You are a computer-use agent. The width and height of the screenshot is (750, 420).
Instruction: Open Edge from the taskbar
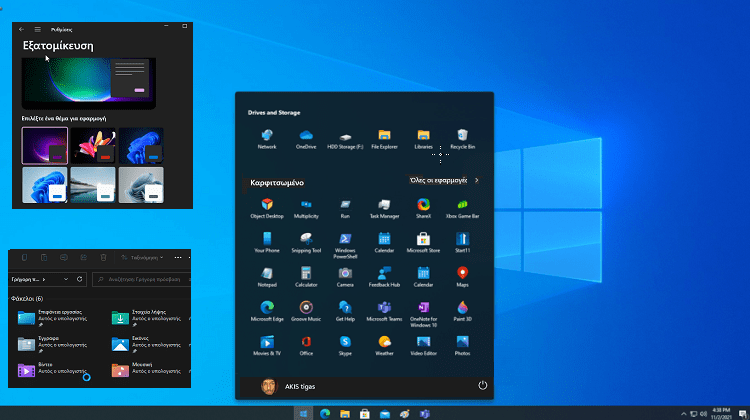click(x=325, y=414)
